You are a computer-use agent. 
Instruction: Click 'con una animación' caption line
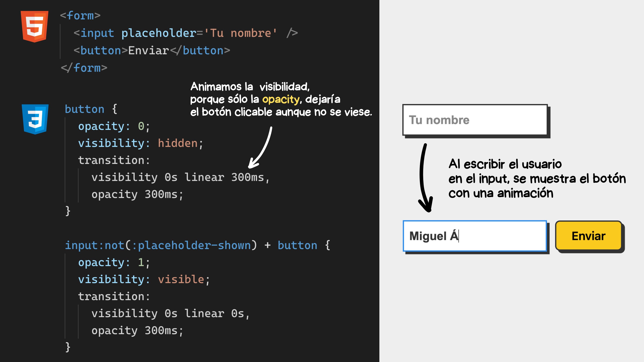click(501, 193)
